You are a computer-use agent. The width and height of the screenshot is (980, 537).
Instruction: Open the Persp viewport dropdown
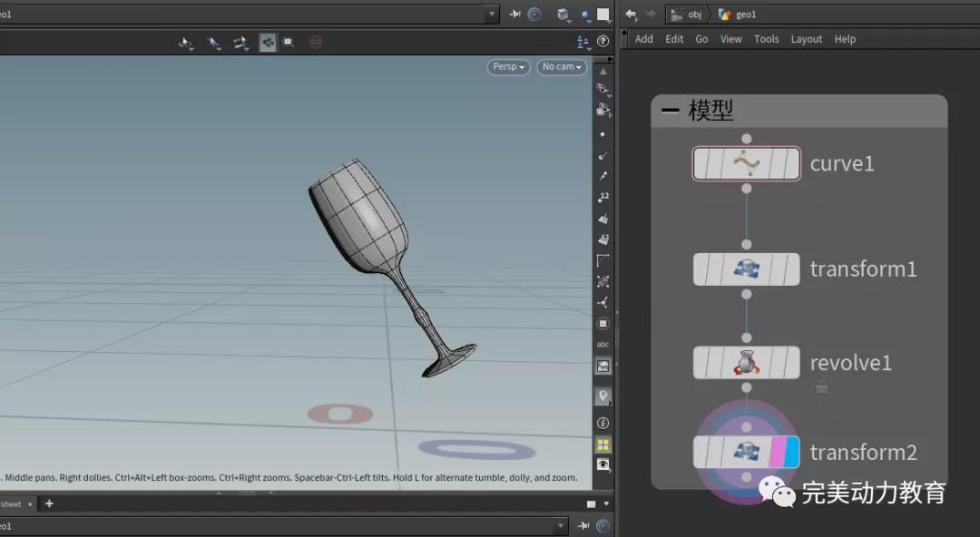coord(508,67)
